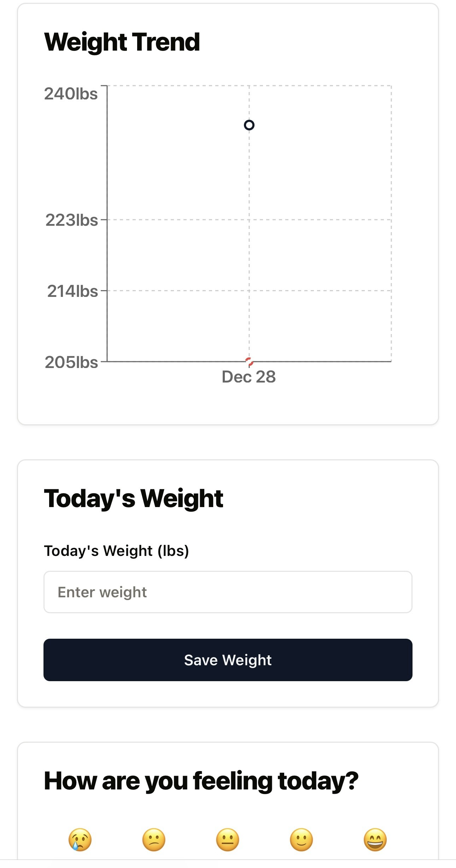This screenshot has height=868, width=456.
Task: Click the weight data point on chart
Action: point(249,125)
